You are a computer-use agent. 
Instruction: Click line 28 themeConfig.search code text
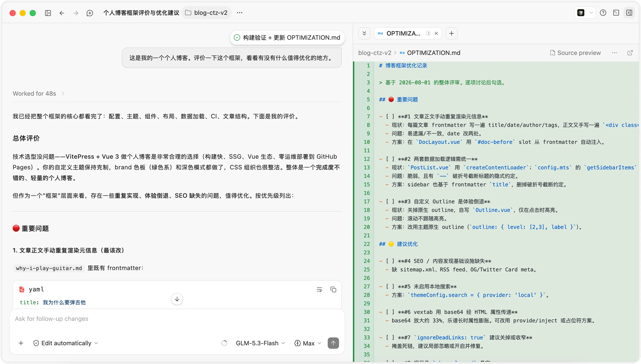tap(477, 295)
